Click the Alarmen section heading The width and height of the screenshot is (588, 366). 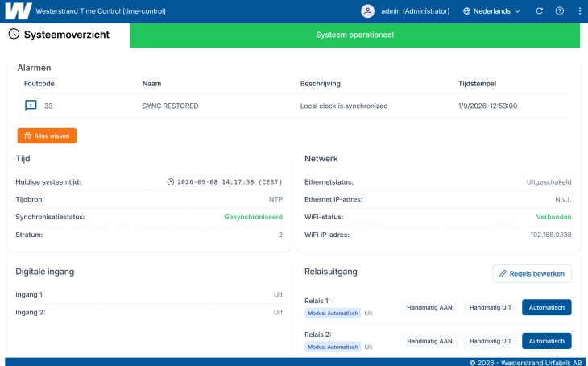34,68
